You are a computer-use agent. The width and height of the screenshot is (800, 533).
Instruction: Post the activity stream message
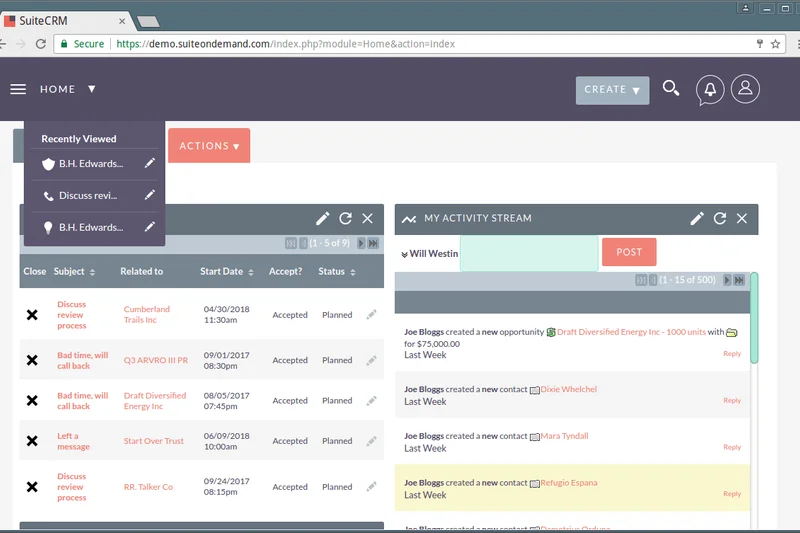tap(629, 252)
